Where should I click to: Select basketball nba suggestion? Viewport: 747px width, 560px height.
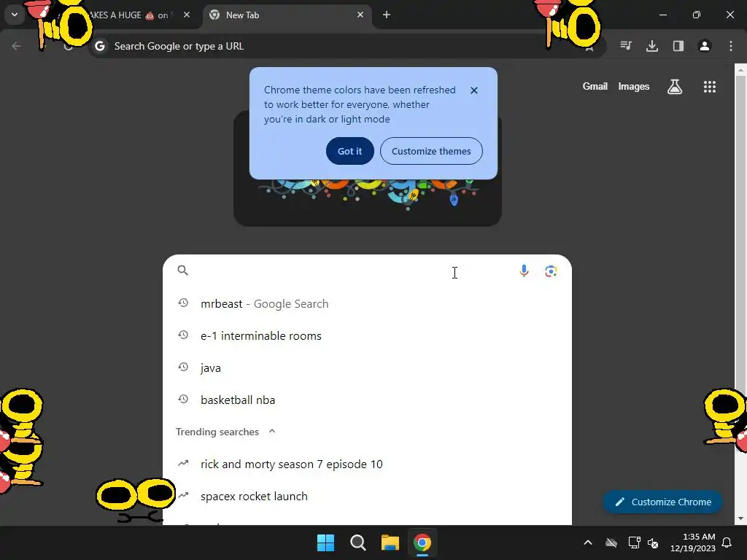pos(367,400)
